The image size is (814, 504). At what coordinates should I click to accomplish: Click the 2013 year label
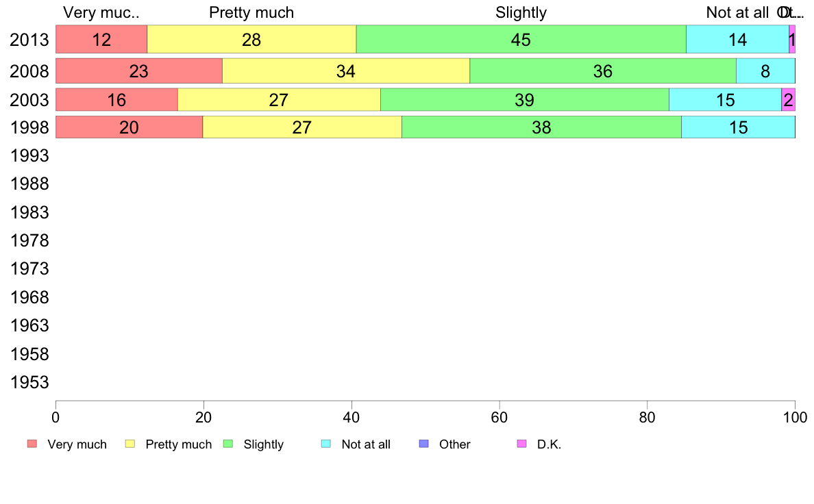pyautogui.click(x=29, y=40)
